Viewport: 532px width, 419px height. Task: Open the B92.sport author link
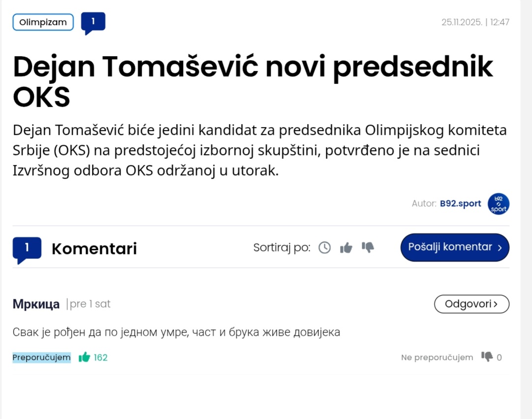coord(460,203)
